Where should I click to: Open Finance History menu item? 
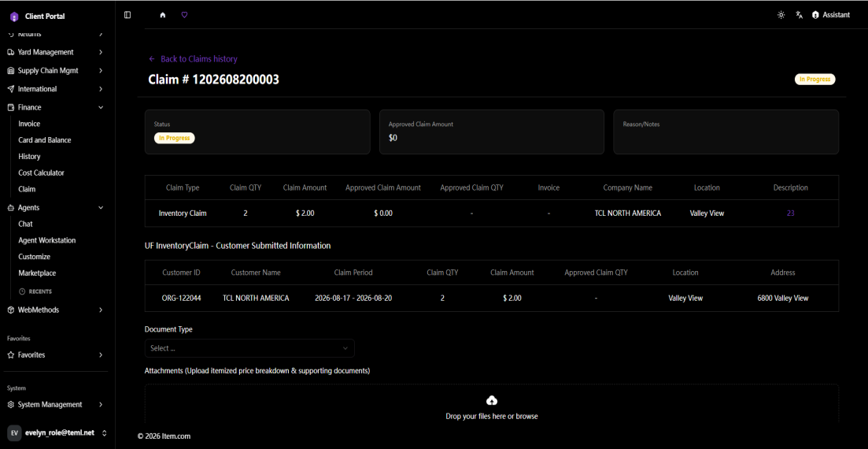(29, 156)
